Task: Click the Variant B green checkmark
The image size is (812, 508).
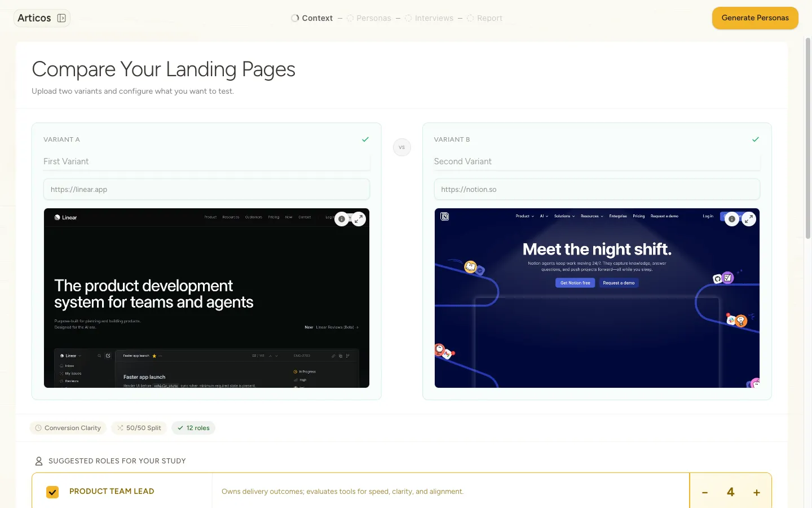Action: [x=756, y=139]
